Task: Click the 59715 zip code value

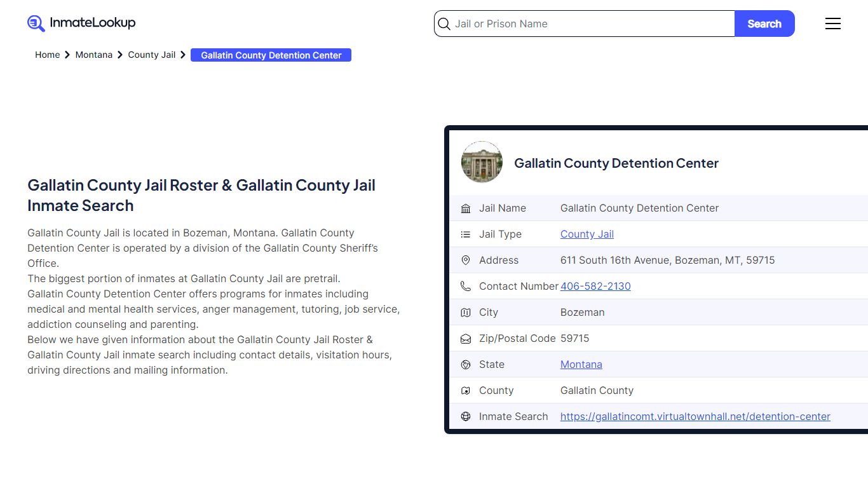Action: [575, 339]
